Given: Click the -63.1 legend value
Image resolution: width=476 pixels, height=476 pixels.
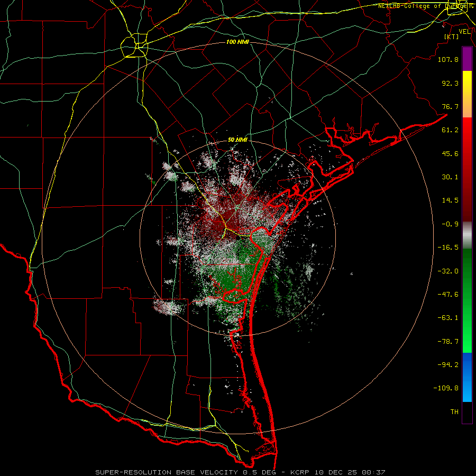Looking at the screenshot, I should (x=448, y=318).
